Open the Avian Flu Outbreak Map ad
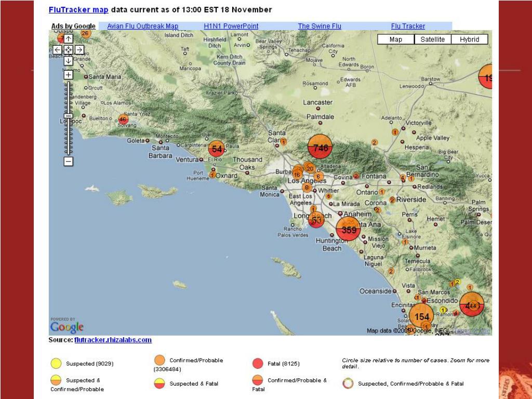Image resolution: width=532 pixels, height=399 pixels. 142,26
